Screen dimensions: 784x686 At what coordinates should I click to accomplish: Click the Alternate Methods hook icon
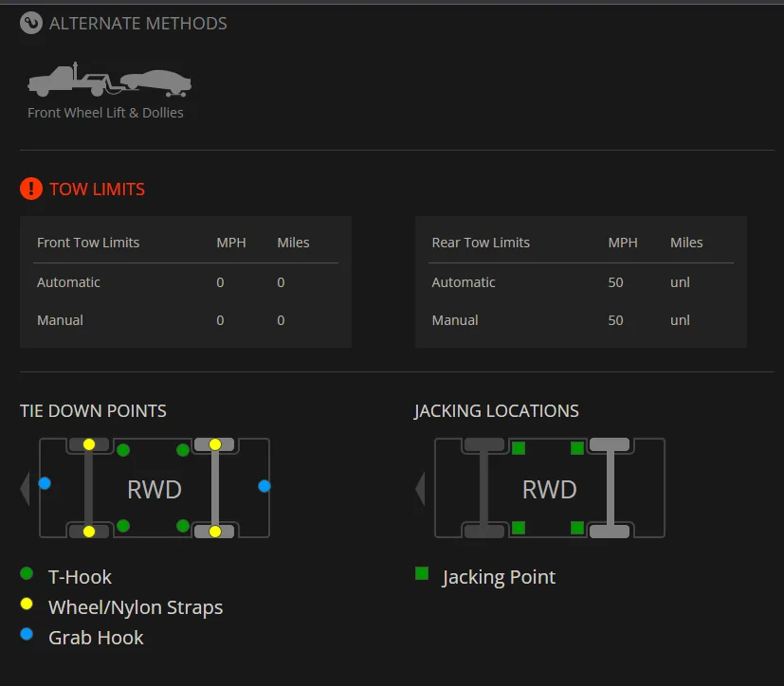[31, 23]
